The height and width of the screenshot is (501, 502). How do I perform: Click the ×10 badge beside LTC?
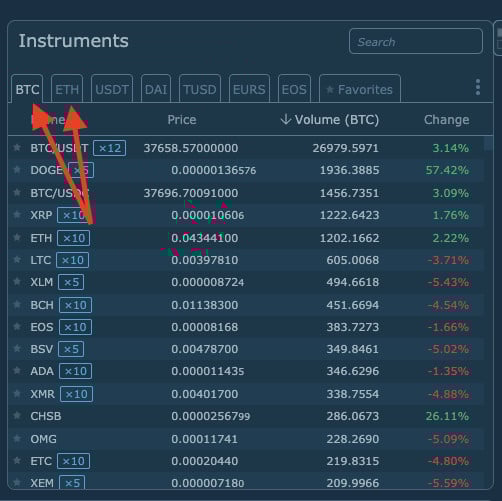coord(72,260)
